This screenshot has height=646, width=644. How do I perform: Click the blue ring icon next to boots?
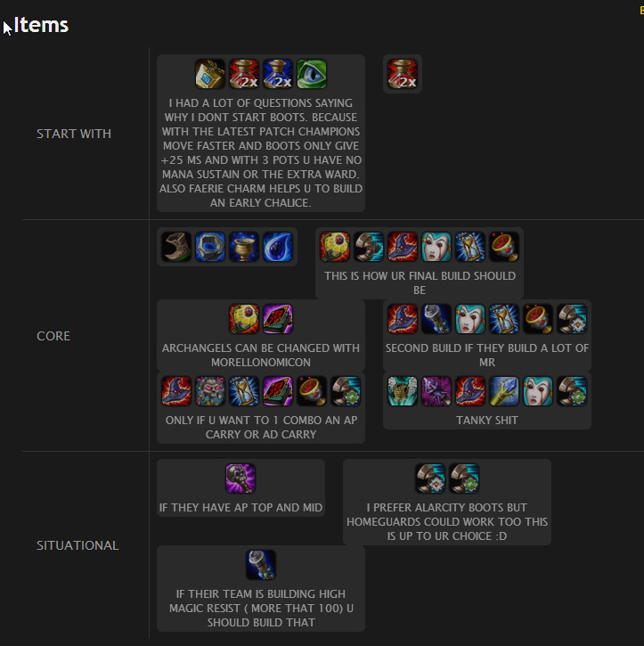[210, 247]
